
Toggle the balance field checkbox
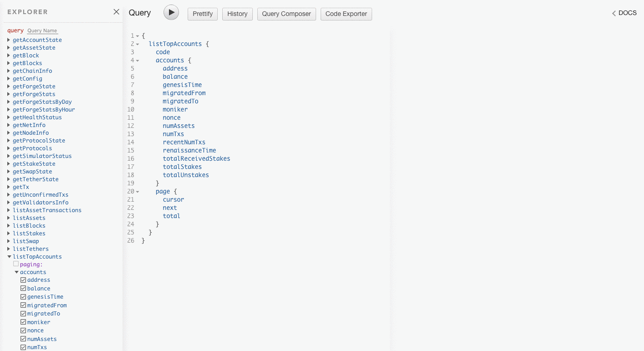[23, 289]
